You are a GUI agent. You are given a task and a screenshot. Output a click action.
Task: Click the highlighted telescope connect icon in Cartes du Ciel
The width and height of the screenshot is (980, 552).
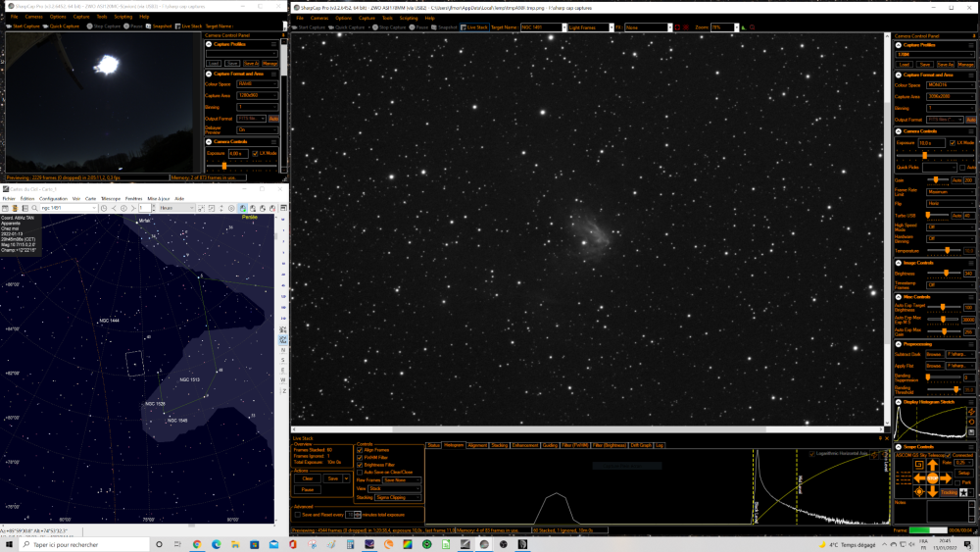pyautogui.click(x=242, y=208)
